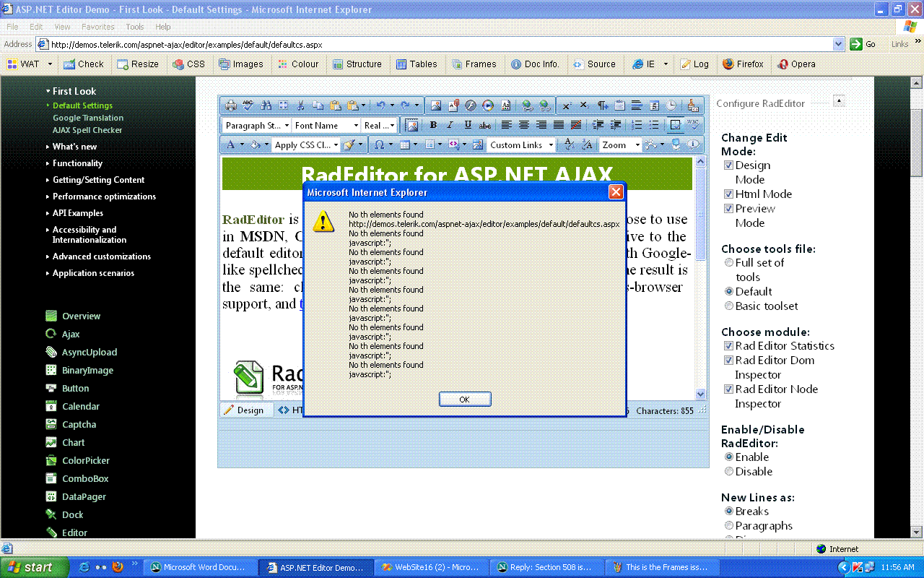Insert a numbered list

(x=637, y=125)
